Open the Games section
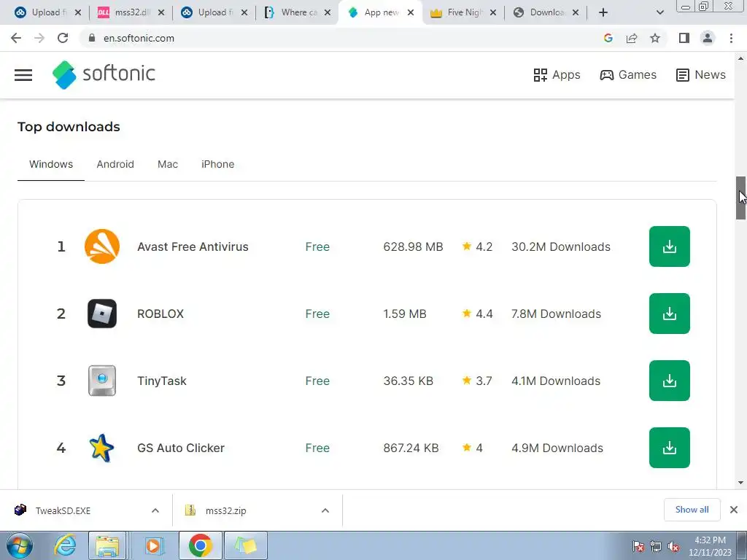The image size is (747, 560). click(x=628, y=75)
